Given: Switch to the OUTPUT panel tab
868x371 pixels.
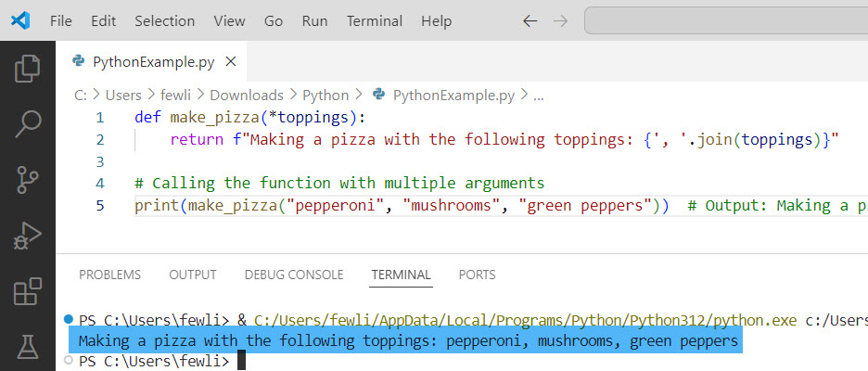Looking at the screenshot, I should coord(193,275).
